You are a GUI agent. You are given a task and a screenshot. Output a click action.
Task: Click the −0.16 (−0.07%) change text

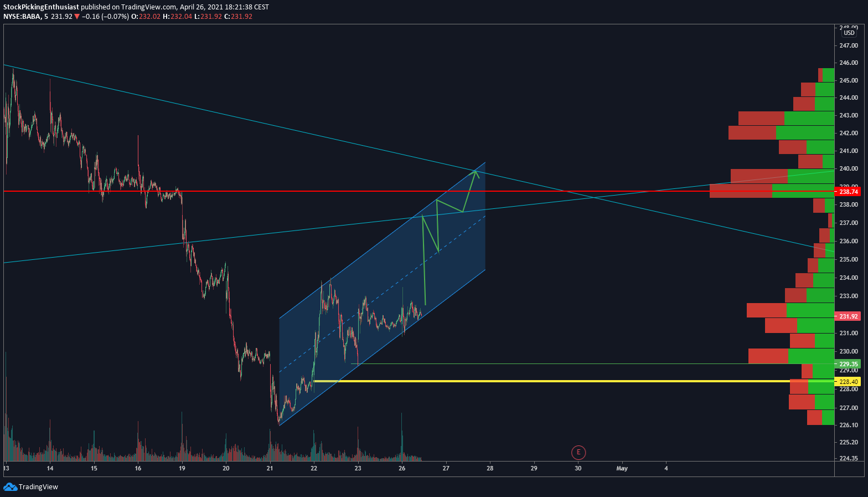click(x=106, y=17)
